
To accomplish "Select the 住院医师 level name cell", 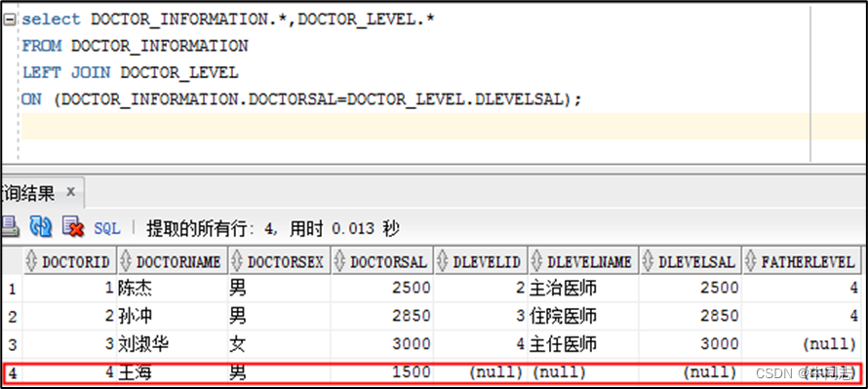I will tap(583, 316).
